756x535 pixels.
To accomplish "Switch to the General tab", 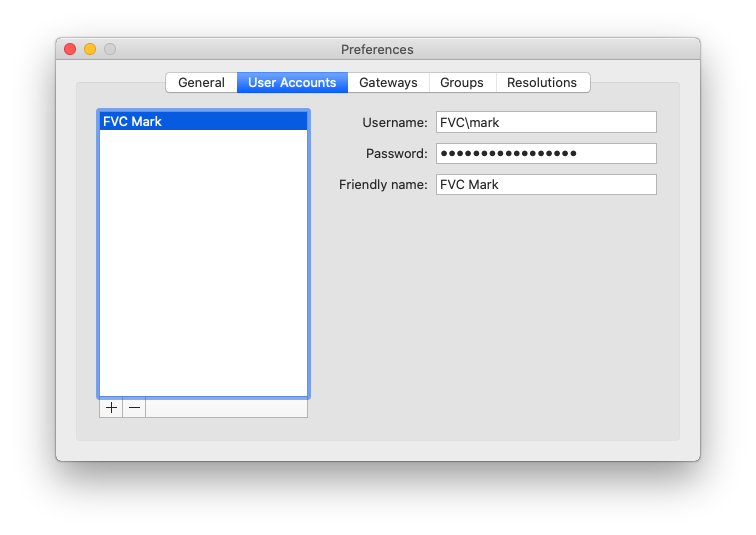I will 201,82.
